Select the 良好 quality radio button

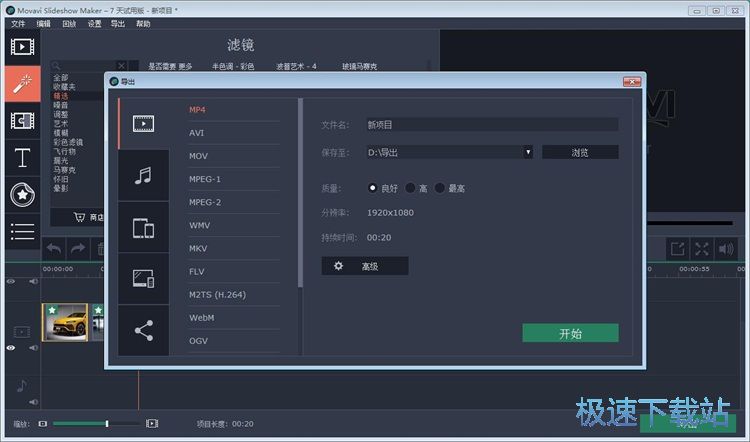(x=372, y=188)
